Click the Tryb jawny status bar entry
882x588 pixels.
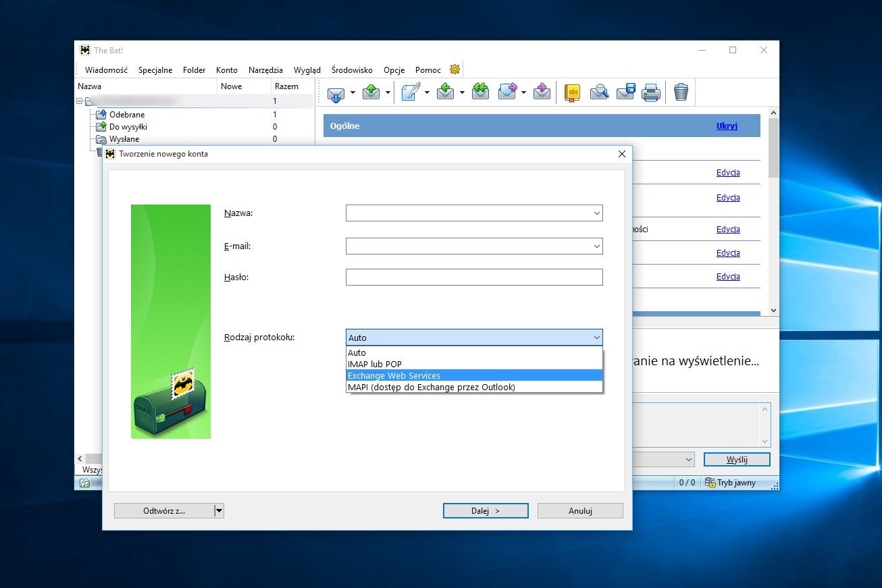tap(730, 483)
